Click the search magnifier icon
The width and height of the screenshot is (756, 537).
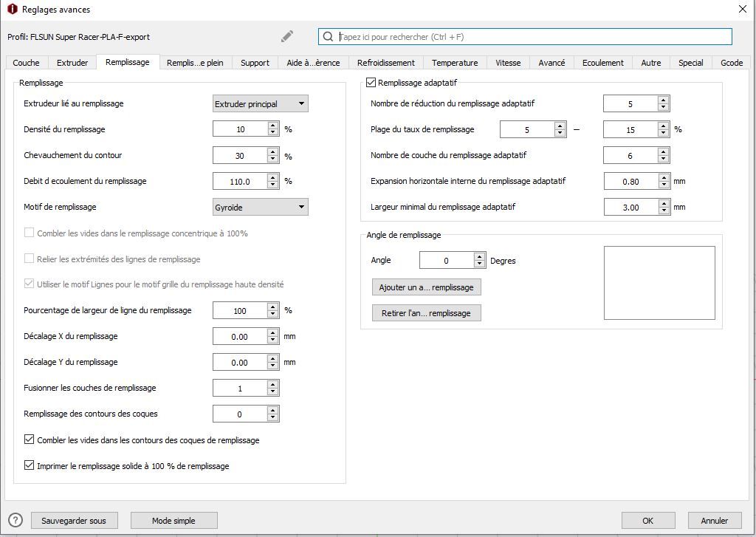click(328, 37)
